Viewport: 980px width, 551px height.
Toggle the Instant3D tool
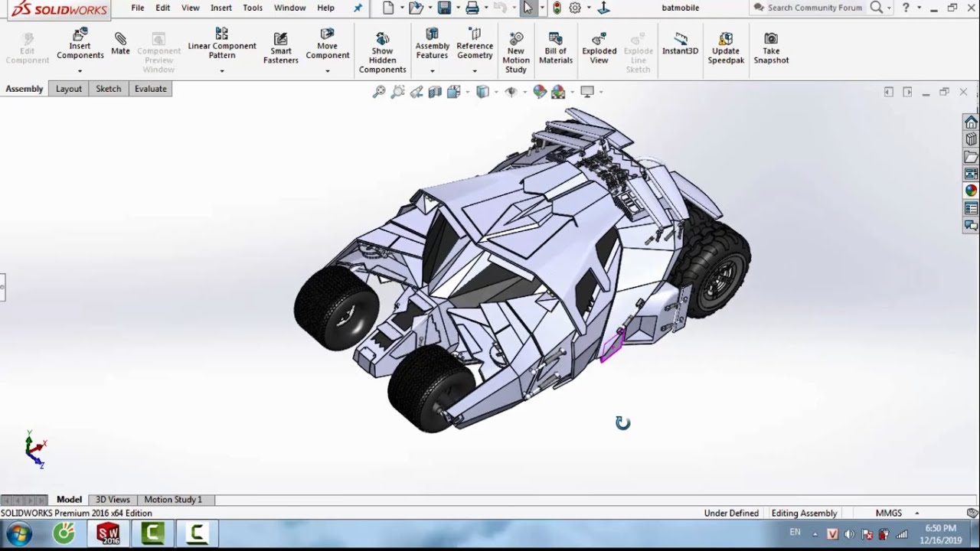tap(681, 44)
